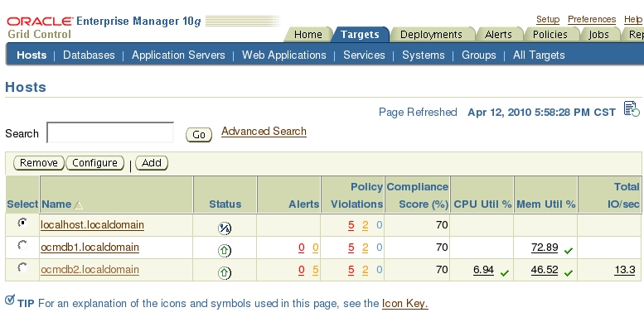Viewport: 644px width, 322px height.
Task: Switch to the Jobs tab
Action: coord(598,35)
